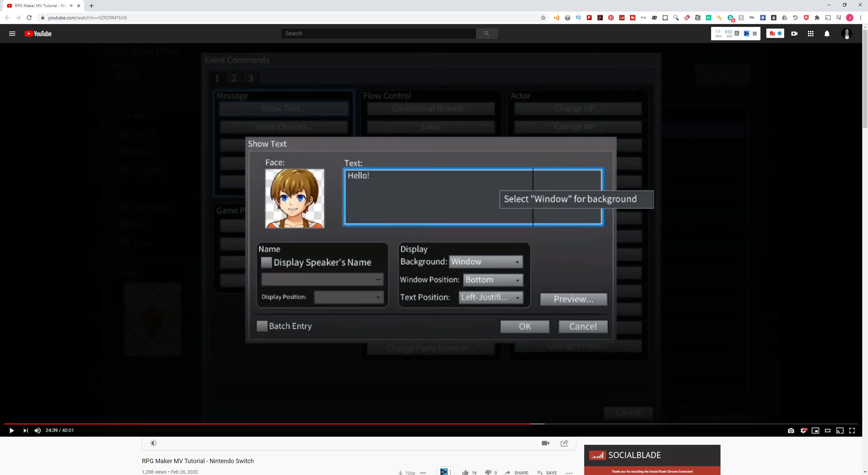
Task: Seek on the red video progress bar
Action: [267, 424]
